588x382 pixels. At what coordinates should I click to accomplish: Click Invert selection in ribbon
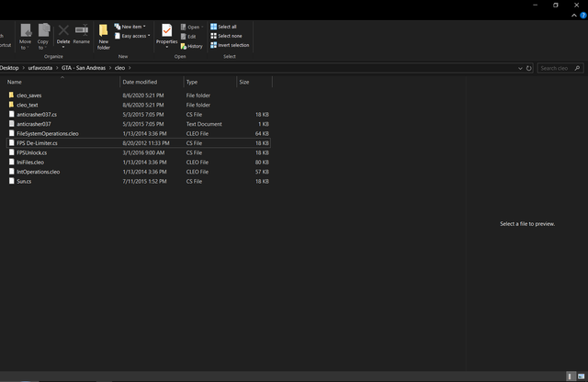click(230, 45)
